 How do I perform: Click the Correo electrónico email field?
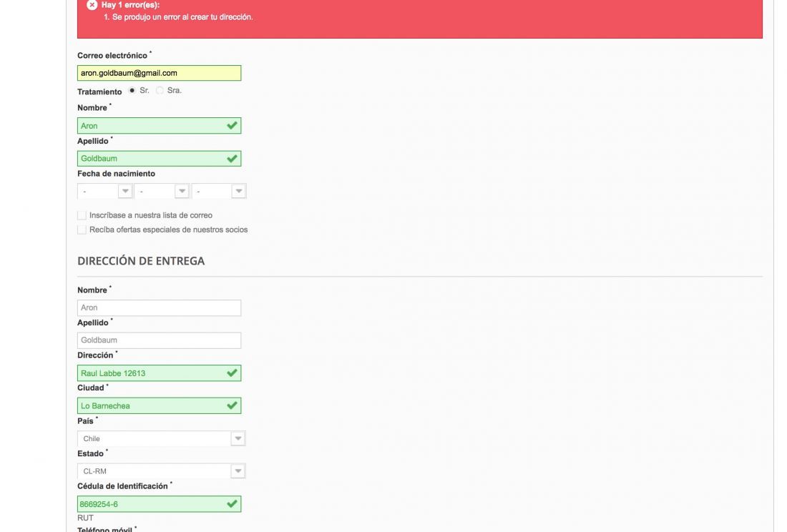pos(159,73)
